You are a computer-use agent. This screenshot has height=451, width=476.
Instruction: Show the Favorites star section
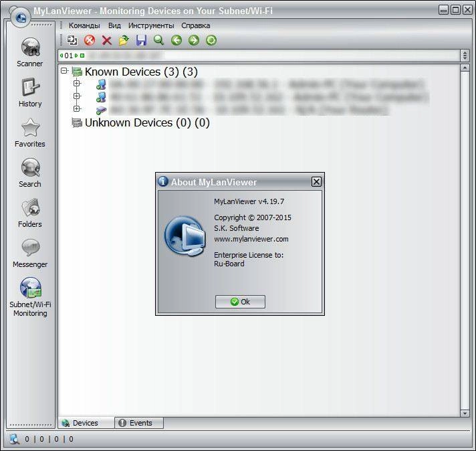(30, 132)
